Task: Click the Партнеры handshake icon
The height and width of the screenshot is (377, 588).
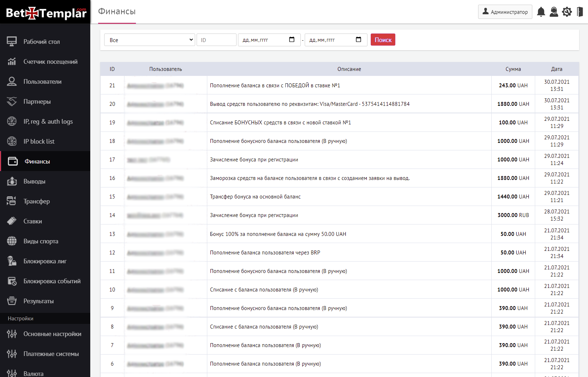Action: coord(12,102)
